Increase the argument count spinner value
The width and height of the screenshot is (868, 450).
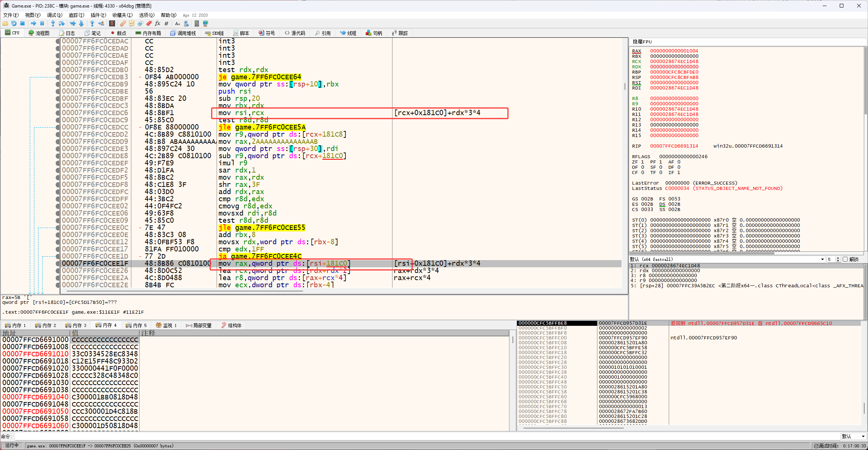[838, 258]
